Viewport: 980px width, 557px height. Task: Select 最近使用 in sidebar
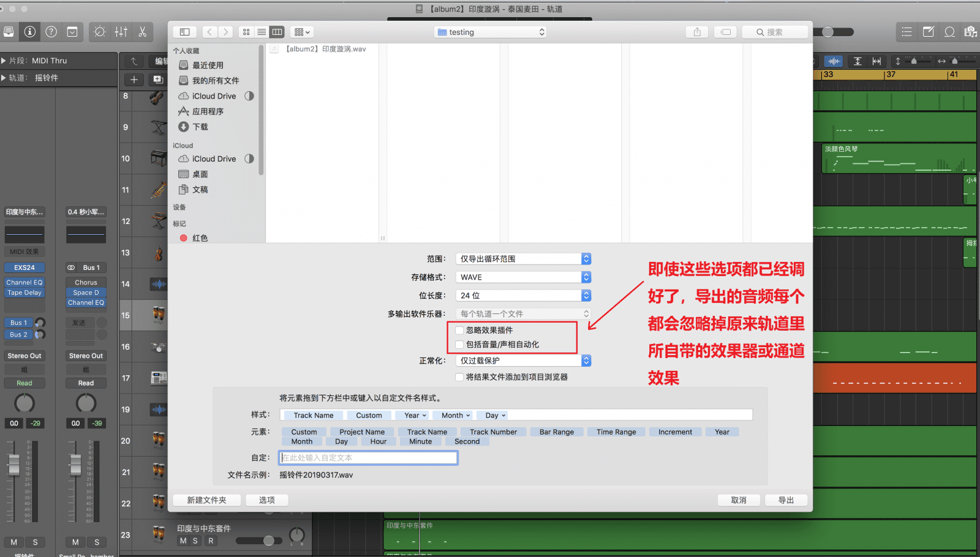(208, 65)
